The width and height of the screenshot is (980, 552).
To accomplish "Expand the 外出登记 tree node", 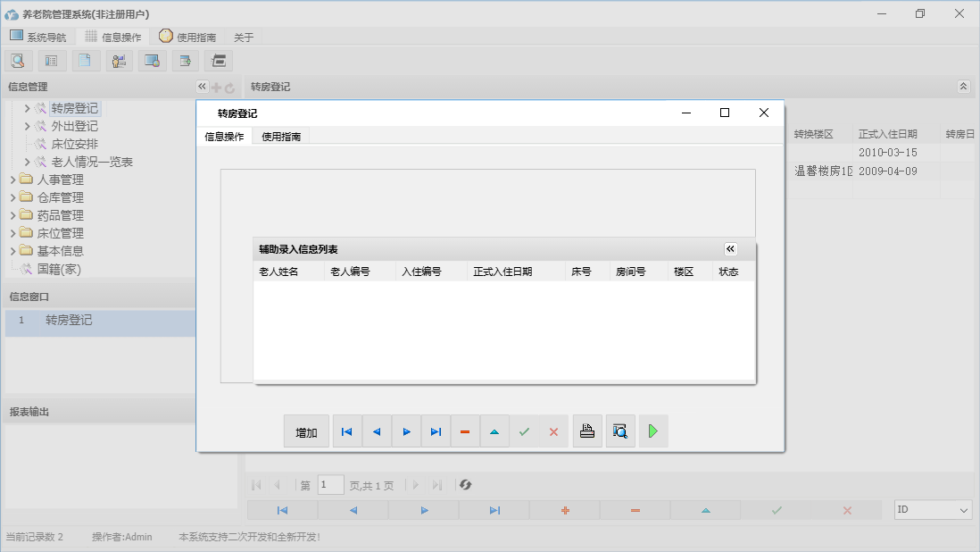I will (x=28, y=126).
